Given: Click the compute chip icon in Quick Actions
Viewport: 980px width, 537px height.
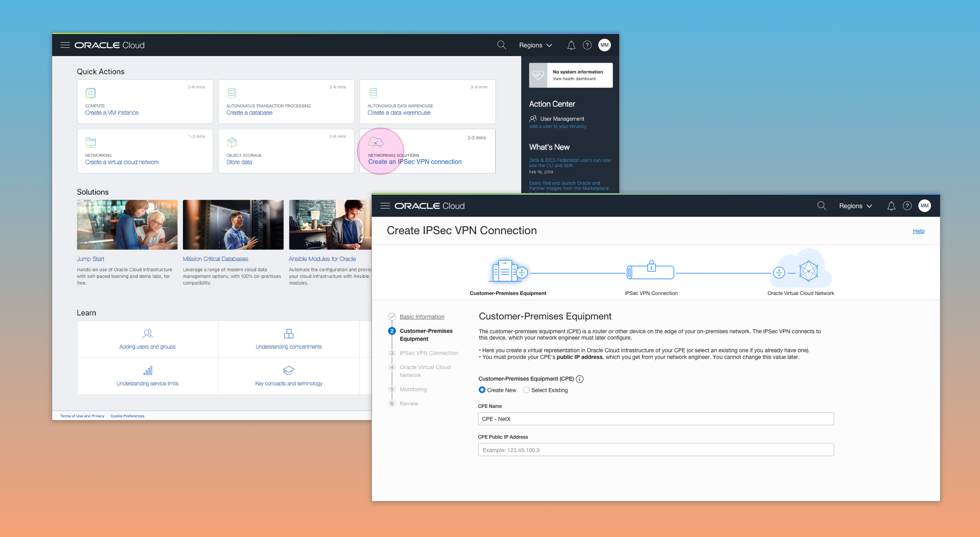Looking at the screenshot, I should pos(90,93).
